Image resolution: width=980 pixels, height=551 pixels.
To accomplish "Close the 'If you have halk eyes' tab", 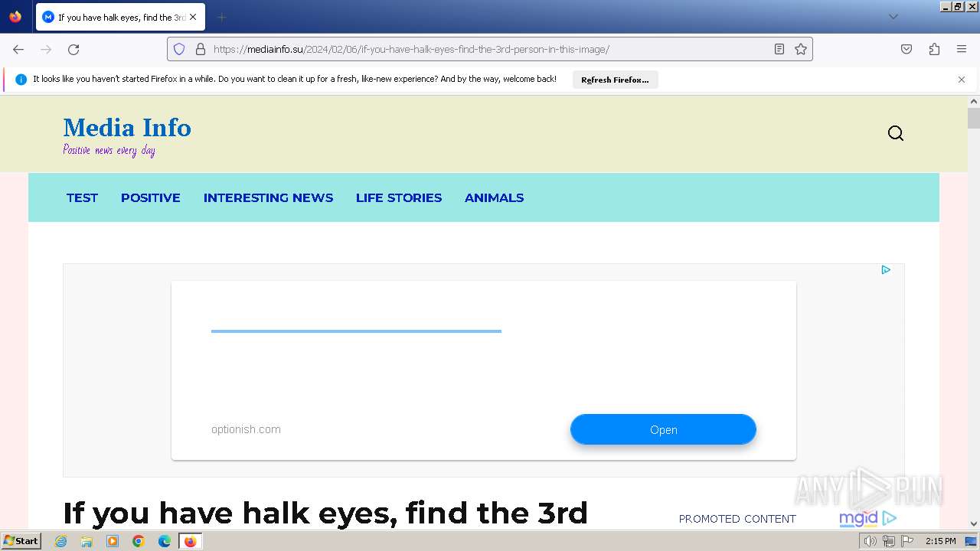I will [193, 17].
